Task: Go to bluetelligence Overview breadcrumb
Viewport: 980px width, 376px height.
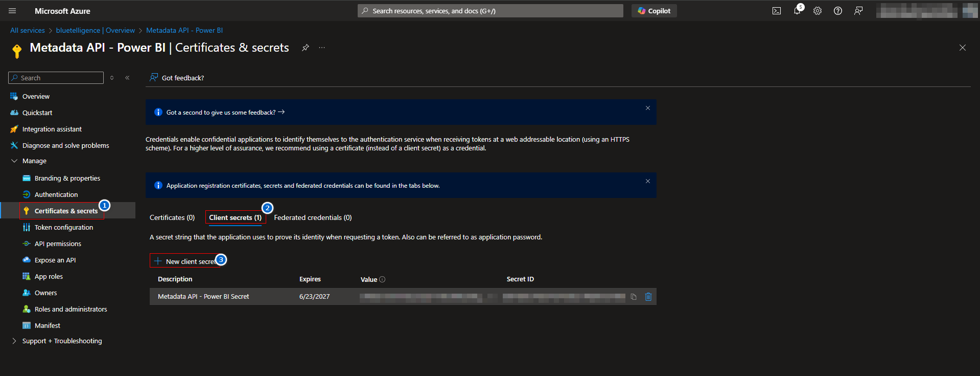Action: click(96, 30)
